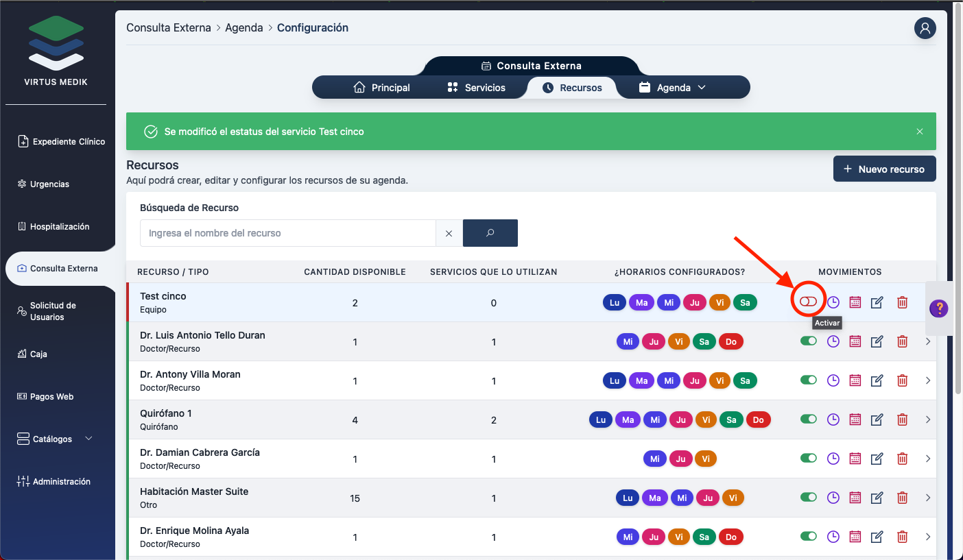
Task: Delete the Habitación Master Suite resource
Action: coord(903,498)
